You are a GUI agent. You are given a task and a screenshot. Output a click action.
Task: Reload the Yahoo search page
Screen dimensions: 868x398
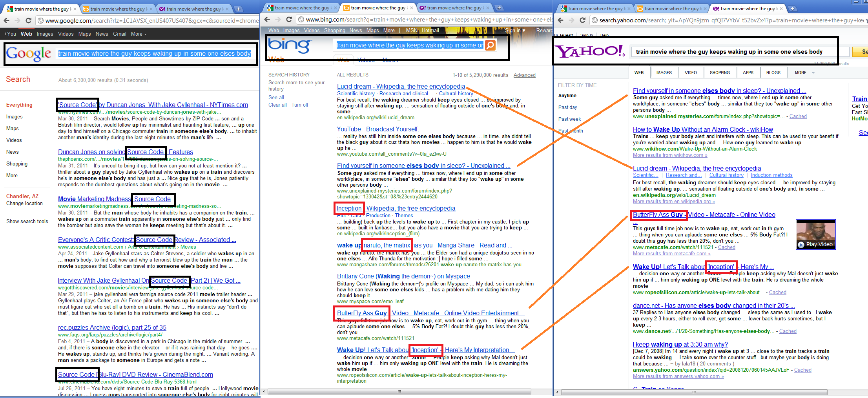tap(582, 20)
